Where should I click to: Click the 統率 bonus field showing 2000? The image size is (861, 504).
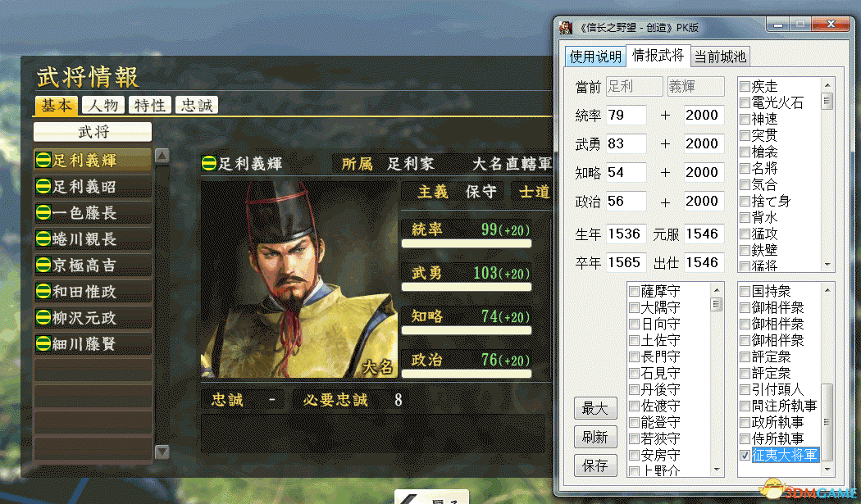click(704, 116)
